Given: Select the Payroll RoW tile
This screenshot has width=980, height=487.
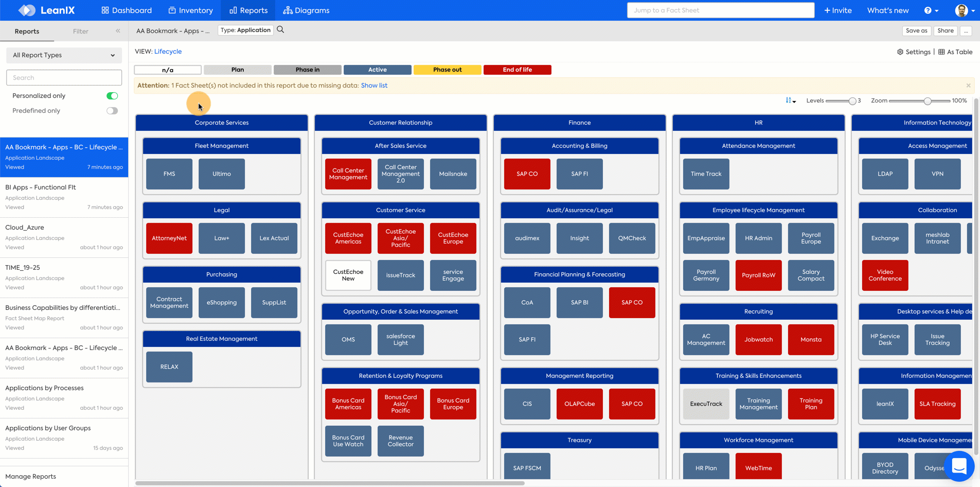Looking at the screenshot, I should [759, 275].
